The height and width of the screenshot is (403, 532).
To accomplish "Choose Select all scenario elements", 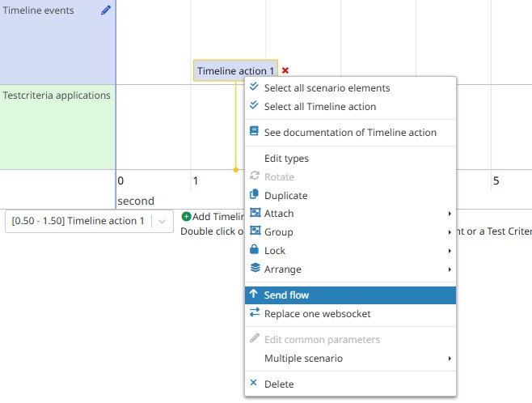I will pyautogui.click(x=327, y=88).
